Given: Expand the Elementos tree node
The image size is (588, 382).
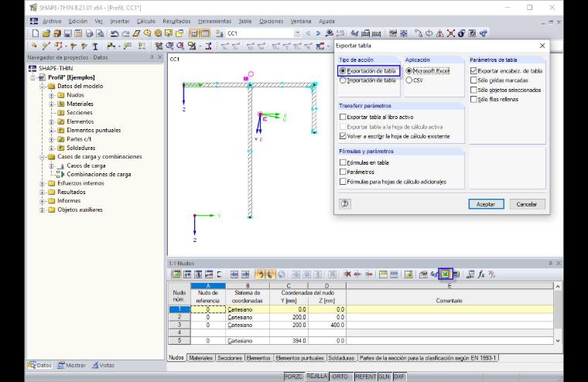Looking at the screenshot, I should coord(51,122).
